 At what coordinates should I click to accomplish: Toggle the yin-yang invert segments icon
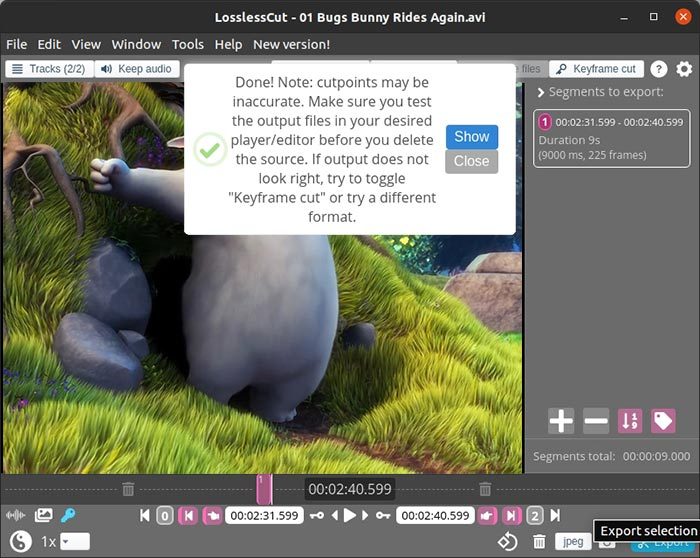[20, 541]
